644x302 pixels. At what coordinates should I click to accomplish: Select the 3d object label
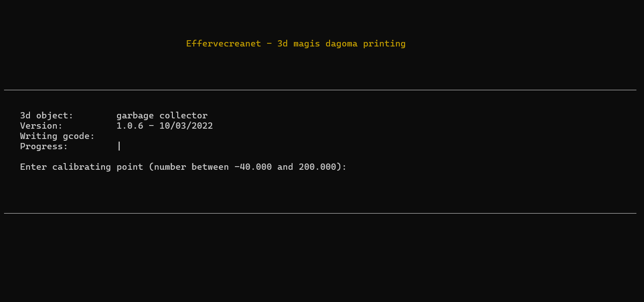(46, 116)
